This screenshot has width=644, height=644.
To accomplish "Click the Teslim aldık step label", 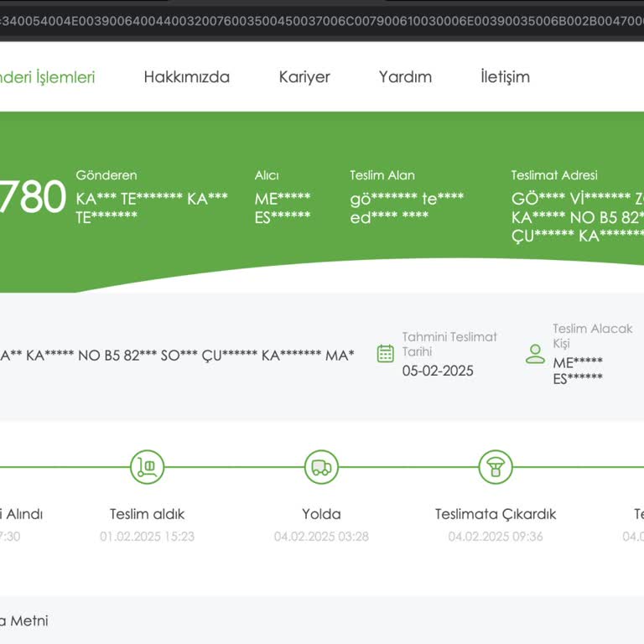I will coord(147,514).
